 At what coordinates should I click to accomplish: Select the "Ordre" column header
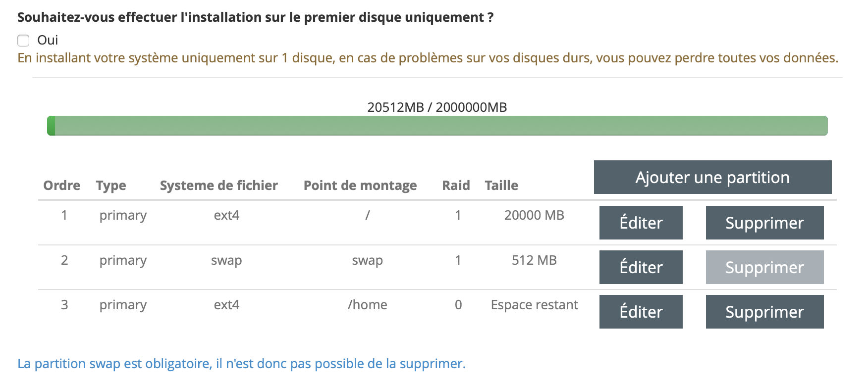click(x=61, y=186)
